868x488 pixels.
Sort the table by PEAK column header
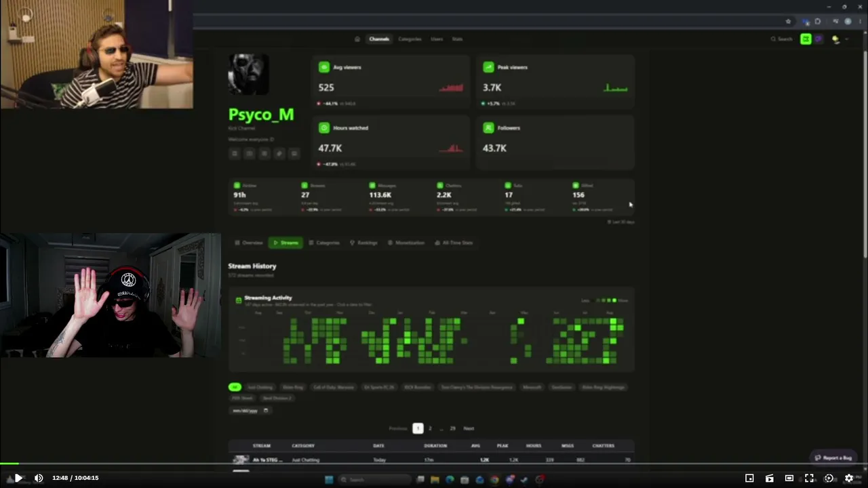502,446
